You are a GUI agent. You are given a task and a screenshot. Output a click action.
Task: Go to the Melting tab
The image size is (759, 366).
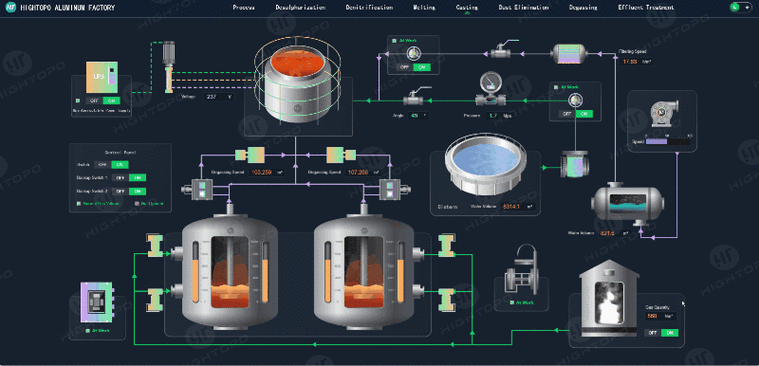coord(424,8)
